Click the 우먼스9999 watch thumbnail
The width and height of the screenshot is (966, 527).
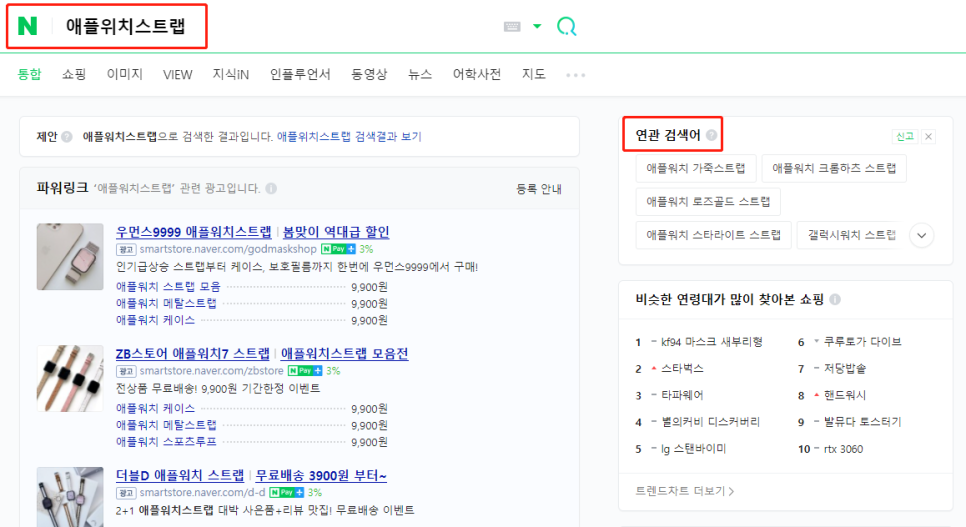tap(70, 256)
